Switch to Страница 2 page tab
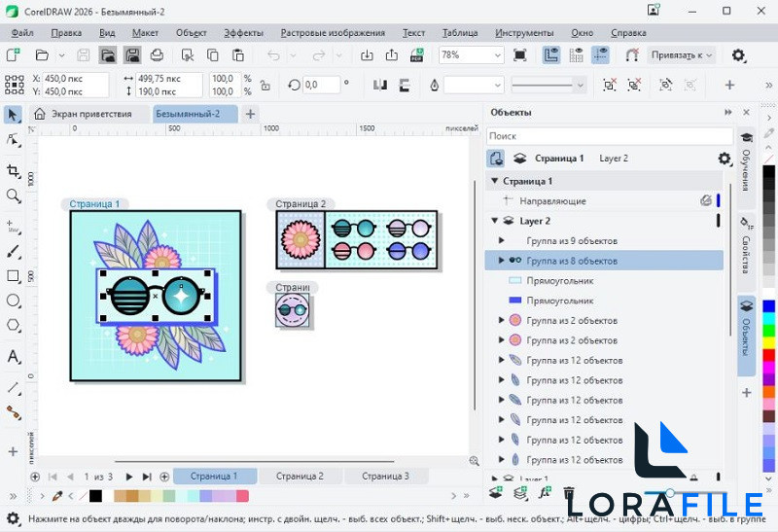 click(300, 476)
